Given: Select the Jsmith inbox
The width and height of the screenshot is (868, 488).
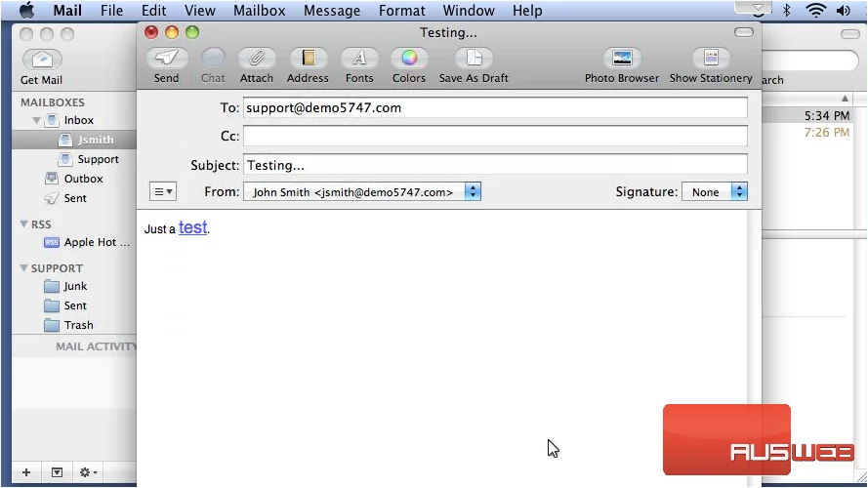Looking at the screenshot, I should pos(74,140).
